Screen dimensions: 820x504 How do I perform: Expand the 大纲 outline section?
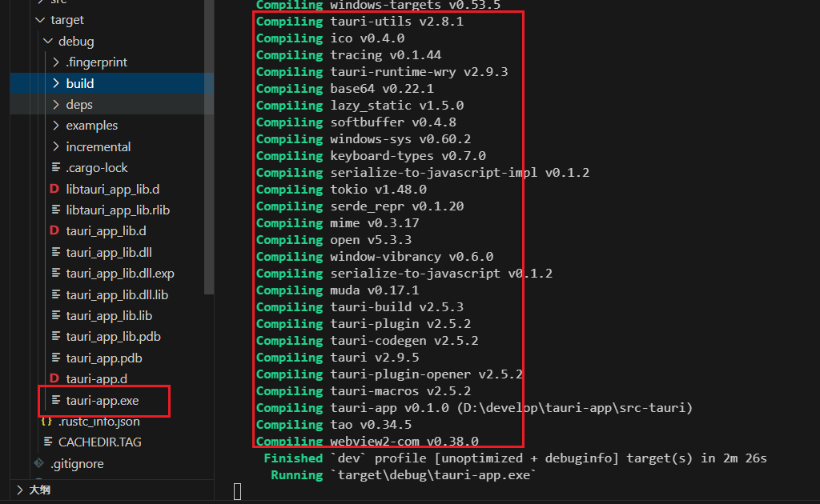19,490
